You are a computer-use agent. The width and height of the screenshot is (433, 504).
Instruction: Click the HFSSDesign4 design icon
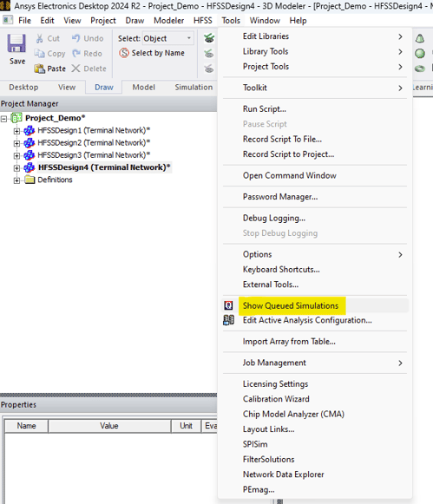[x=30, y=167]
